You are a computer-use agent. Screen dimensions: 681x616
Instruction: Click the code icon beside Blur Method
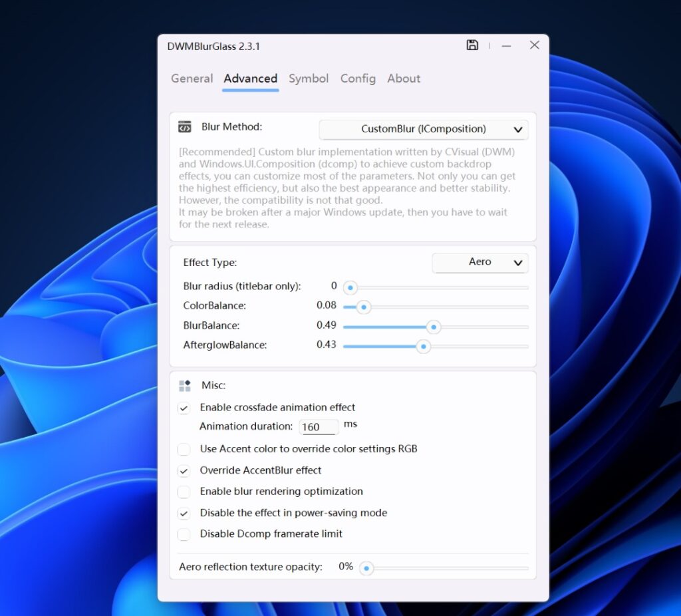pyautogui.click(x=184, y=126)
